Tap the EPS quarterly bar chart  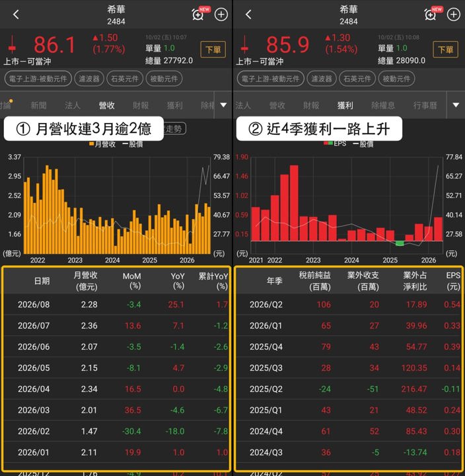[x=347, y=206]
